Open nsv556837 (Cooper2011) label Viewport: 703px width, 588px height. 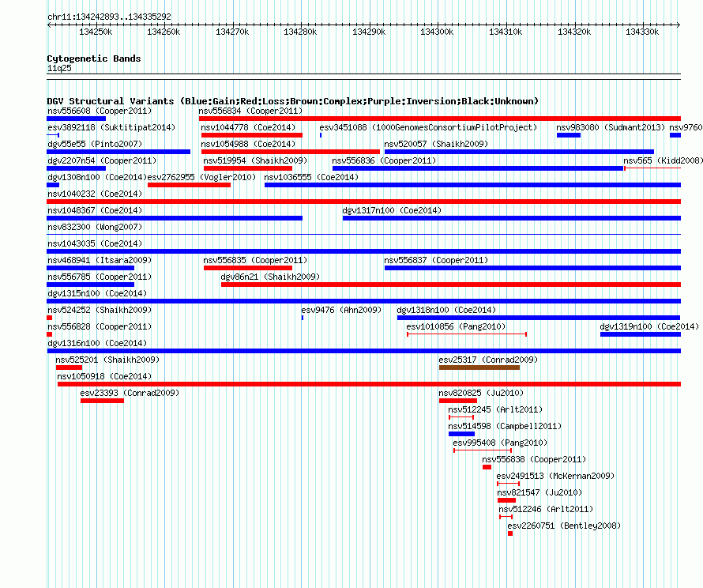(x=436, y=260)
